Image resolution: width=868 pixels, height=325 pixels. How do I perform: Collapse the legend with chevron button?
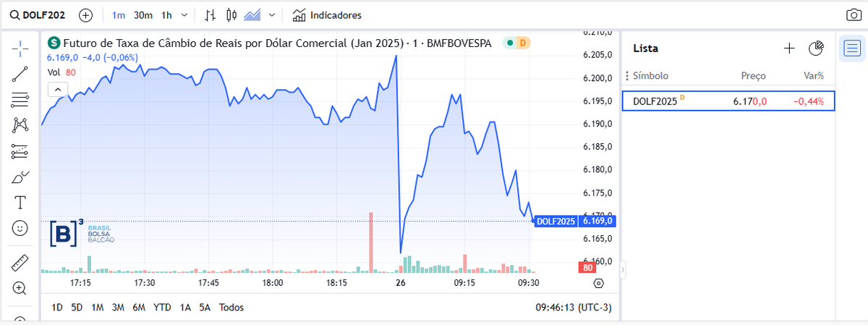(57, 89)
